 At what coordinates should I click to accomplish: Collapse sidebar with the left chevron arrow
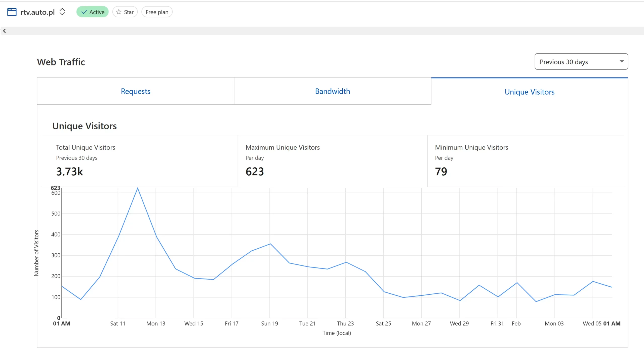[4, 31]
